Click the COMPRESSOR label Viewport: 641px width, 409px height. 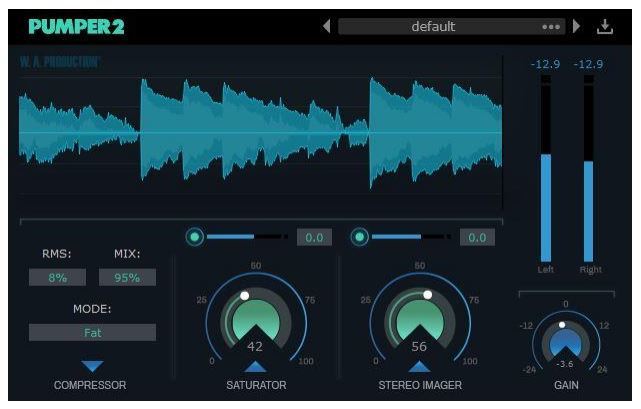pos(90,385)
